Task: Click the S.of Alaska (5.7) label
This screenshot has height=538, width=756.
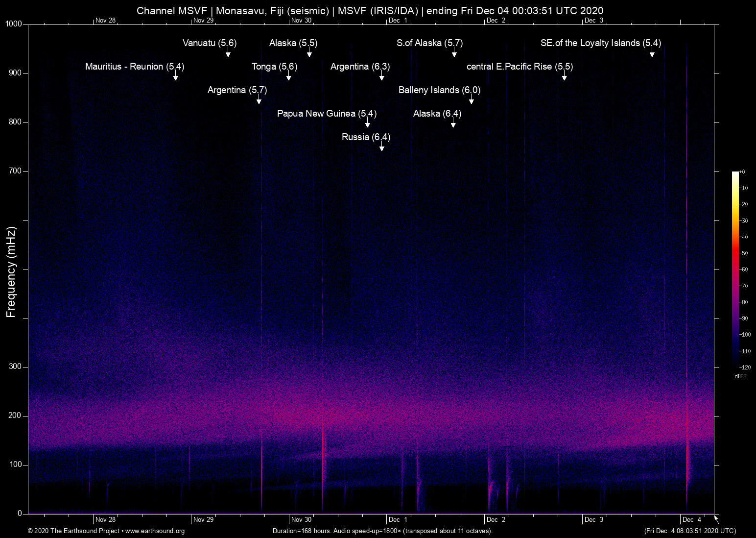Action: (429, 43)
